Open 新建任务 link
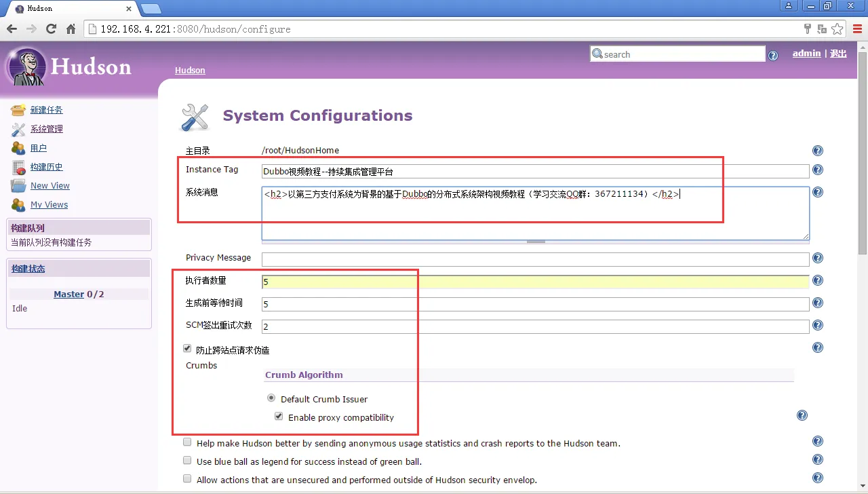The image size is (868, 494). tap(46, 110)
